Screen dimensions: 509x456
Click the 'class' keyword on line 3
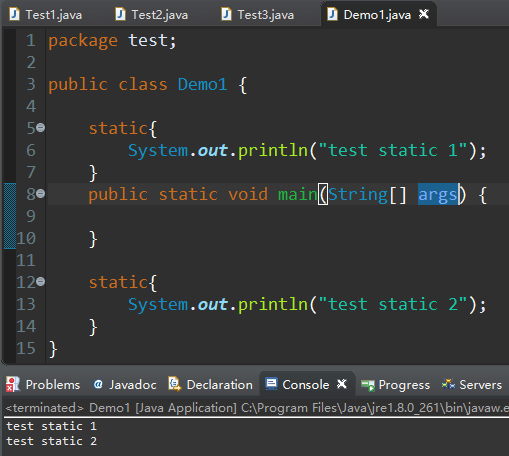143,84
